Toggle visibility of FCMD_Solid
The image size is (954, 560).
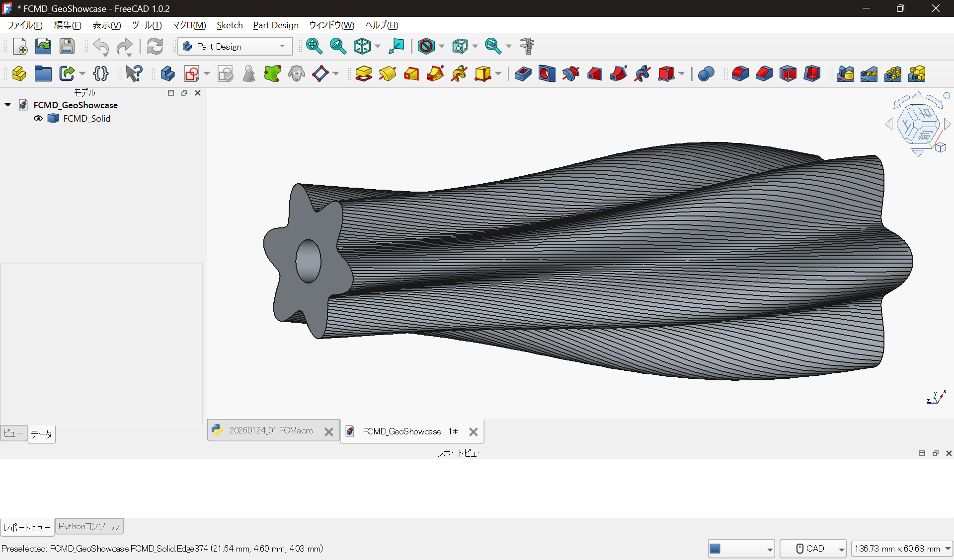coord(38,118)
